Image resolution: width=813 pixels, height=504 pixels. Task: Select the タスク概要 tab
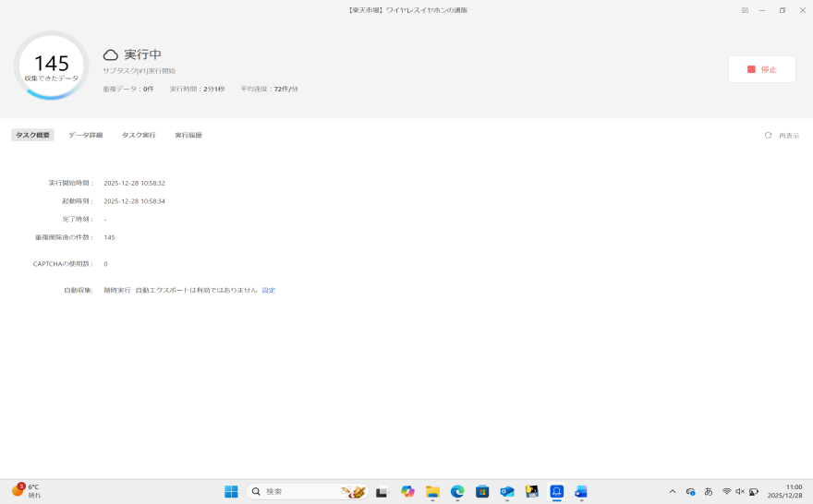tap(32, 136)
